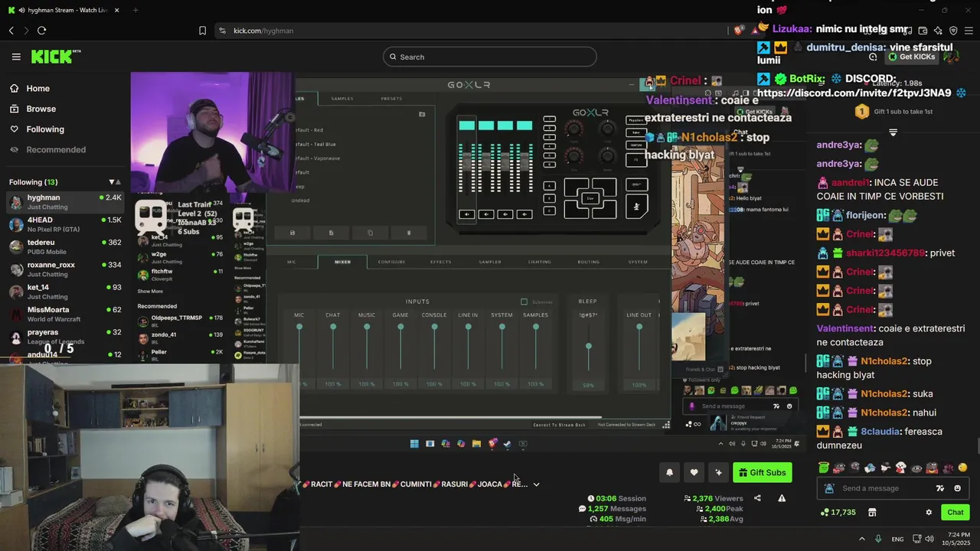Adjust the BLEEP volume slider in GoXLR
This screenshot has width=980, height=551.
[x=588, y=347]
